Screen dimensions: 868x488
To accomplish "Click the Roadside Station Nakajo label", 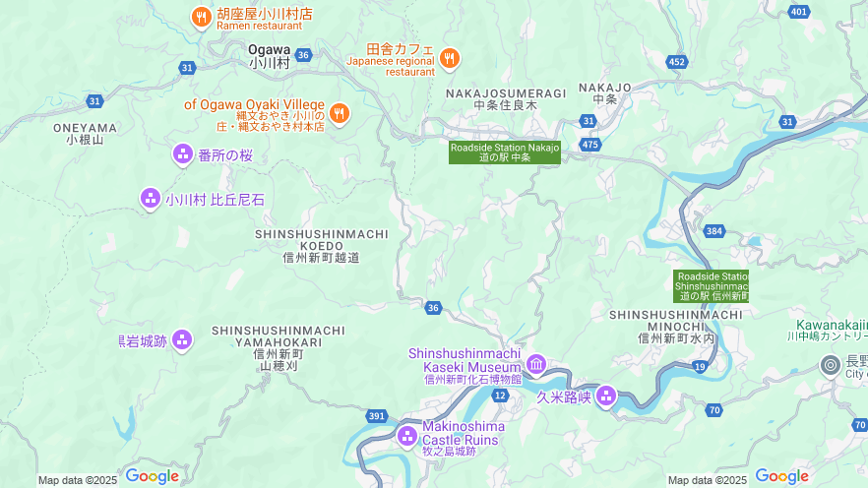I will (505, 152).
